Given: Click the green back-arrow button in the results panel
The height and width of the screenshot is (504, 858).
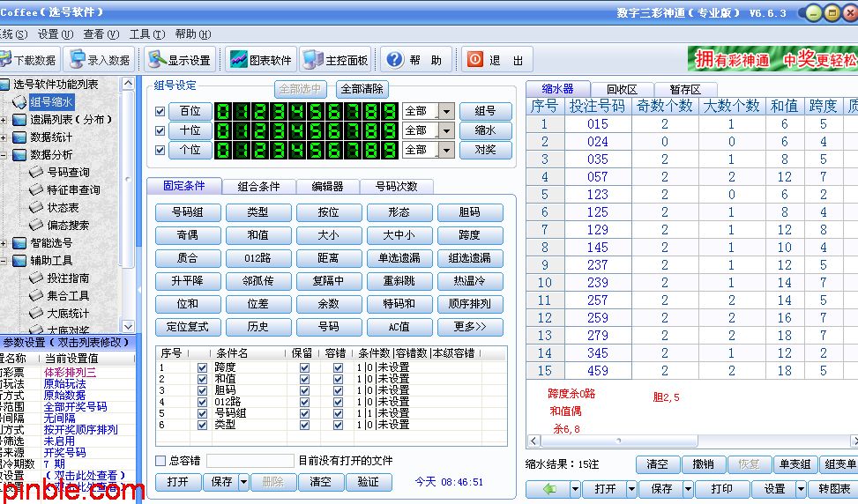Looking at the screenshot, I should tap(548, 489).
